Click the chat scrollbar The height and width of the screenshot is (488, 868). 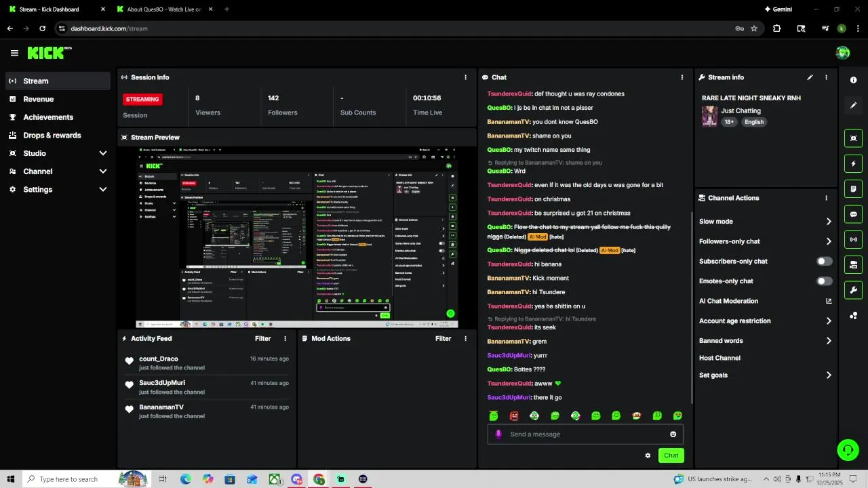pos(692,306)
